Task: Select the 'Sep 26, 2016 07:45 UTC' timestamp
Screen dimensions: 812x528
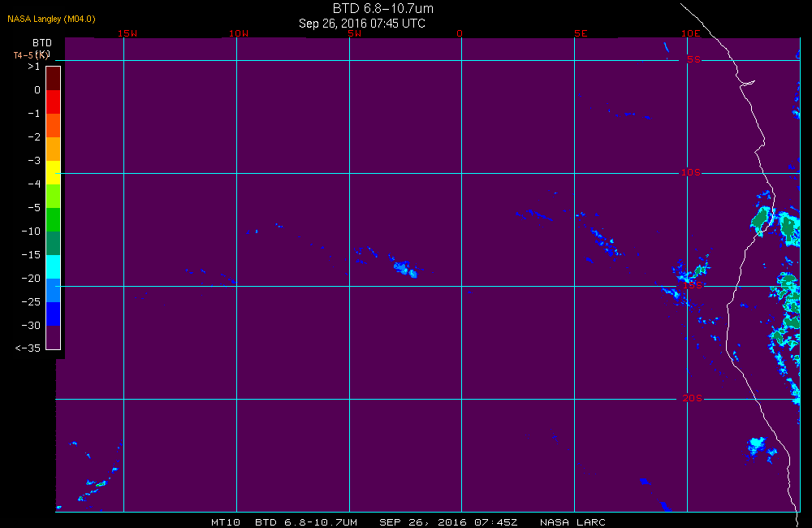Action: click(x=362, y=24)
